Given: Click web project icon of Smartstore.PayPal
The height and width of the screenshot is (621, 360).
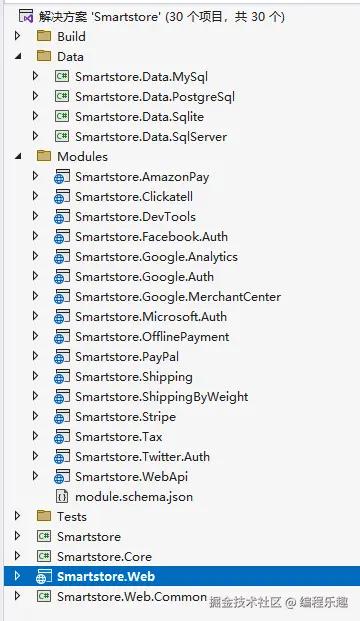Looking at the screenshot, I should click(62, 356).
